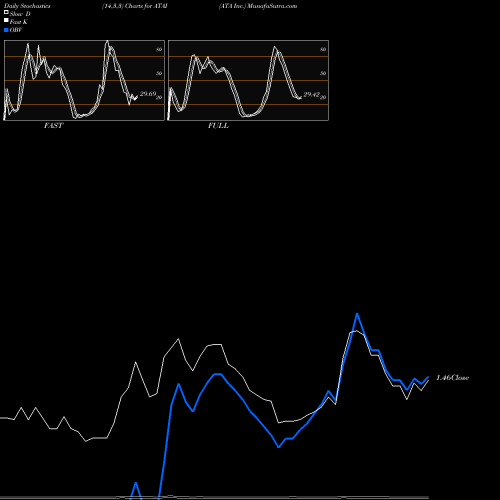Click the 80 level label in FAST chart

[159, 49]
